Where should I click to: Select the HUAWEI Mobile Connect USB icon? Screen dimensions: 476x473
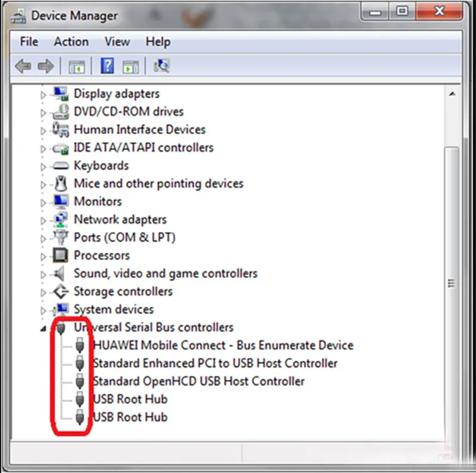tap(80, 345)
